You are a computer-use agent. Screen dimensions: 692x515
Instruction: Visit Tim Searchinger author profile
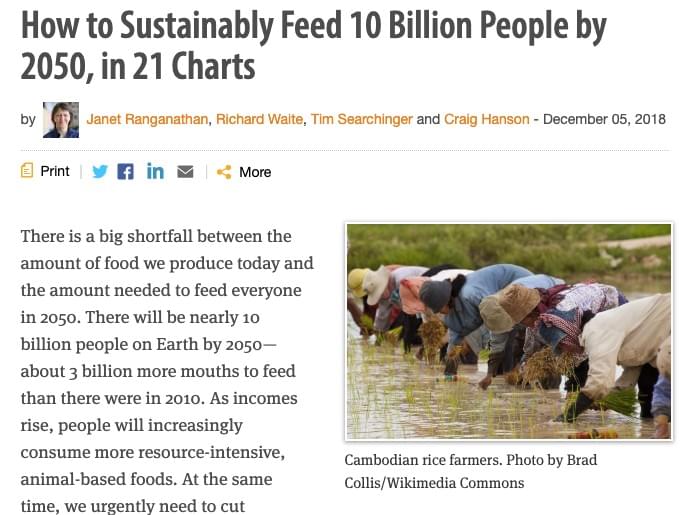[x=361, y=119]
